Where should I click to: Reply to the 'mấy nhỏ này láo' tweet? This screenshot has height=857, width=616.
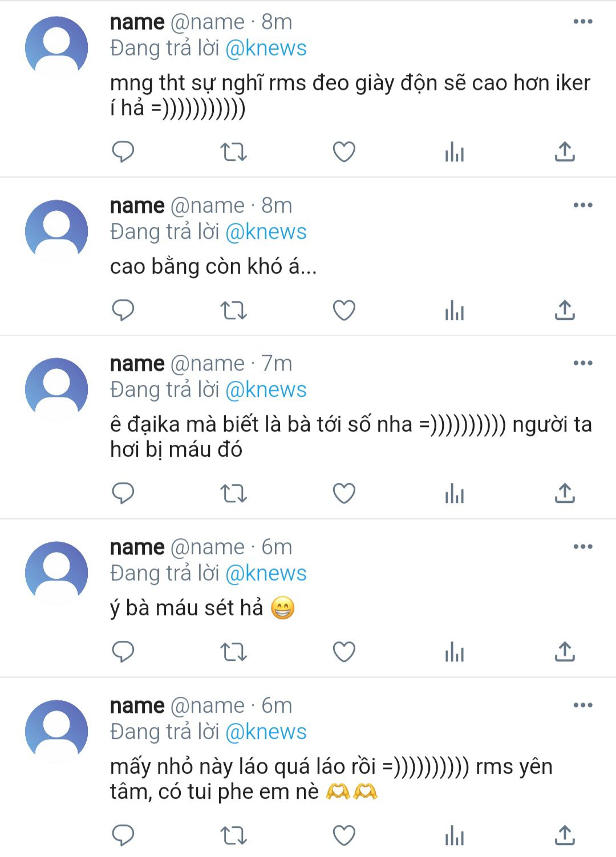coord(123,835)
